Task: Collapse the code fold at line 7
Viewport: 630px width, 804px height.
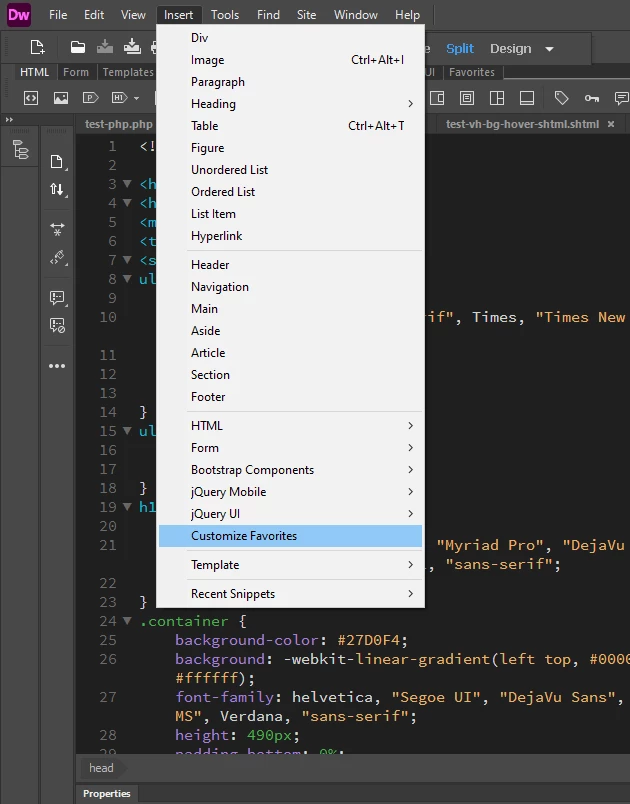Action: (x=127, y=259)
